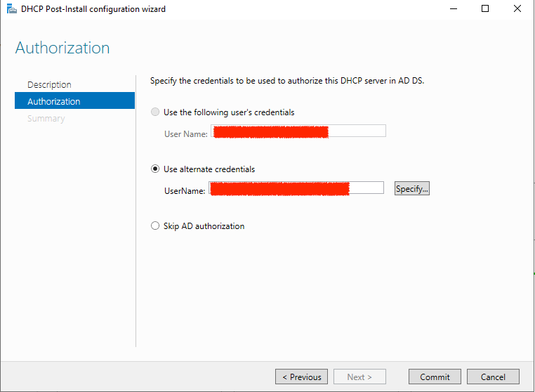Screen dimensions: 535x392
Task: Go to the Description step in sidebar
Action: point(49,85)
